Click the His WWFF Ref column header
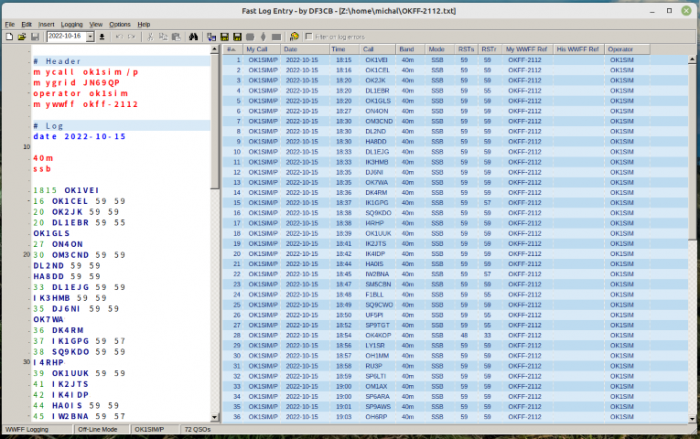The width and height of the screenshot is (700, 439). 579,49
